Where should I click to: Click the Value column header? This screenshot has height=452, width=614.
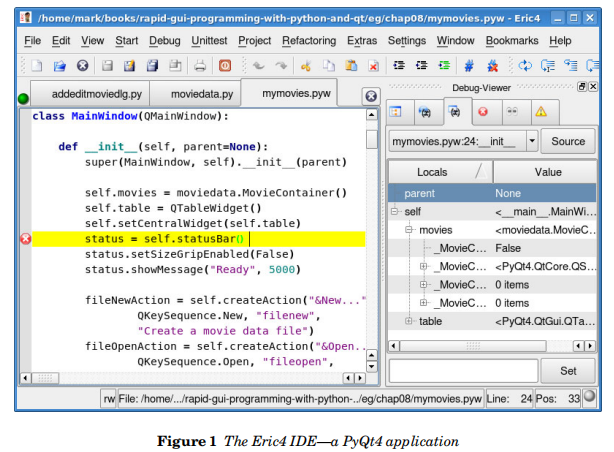tap(545, 172)
